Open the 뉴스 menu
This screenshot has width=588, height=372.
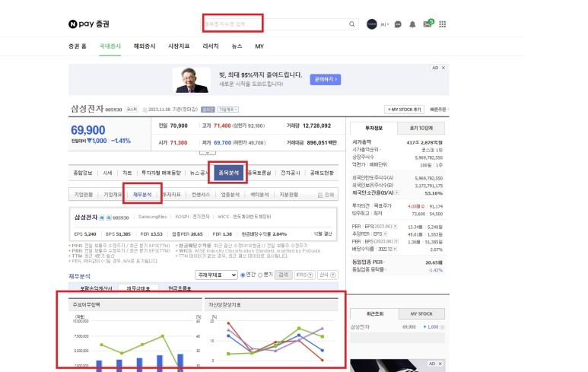point(237,46)
